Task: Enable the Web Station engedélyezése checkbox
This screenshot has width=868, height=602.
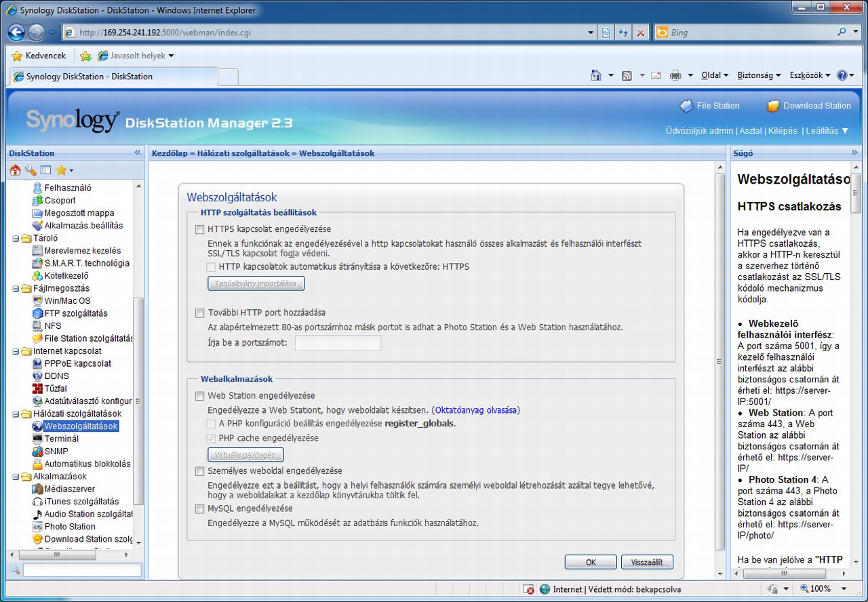Action: coord(199,396)
